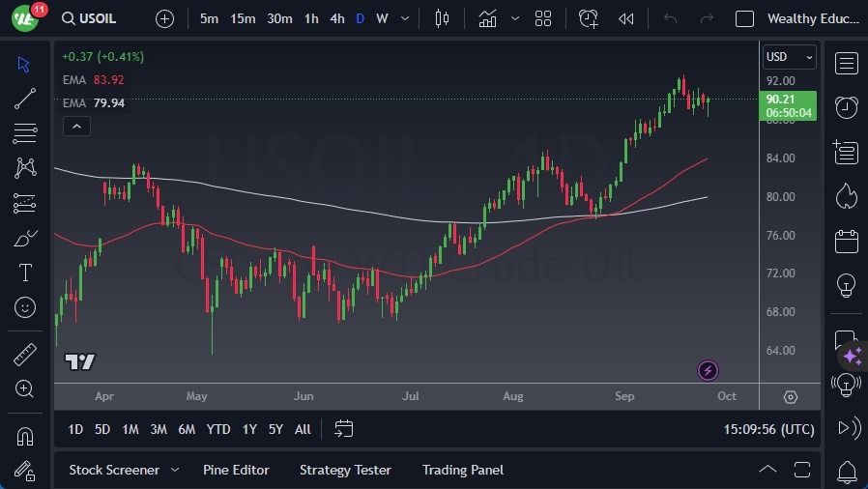Select the ruler measure tool
The image size is (868, 489).
[x=25, y=355]
